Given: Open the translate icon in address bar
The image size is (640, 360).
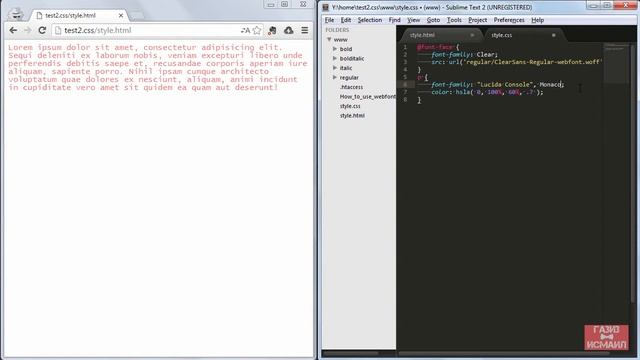Looking at the screenshot, I should click(x=245, y=30).
